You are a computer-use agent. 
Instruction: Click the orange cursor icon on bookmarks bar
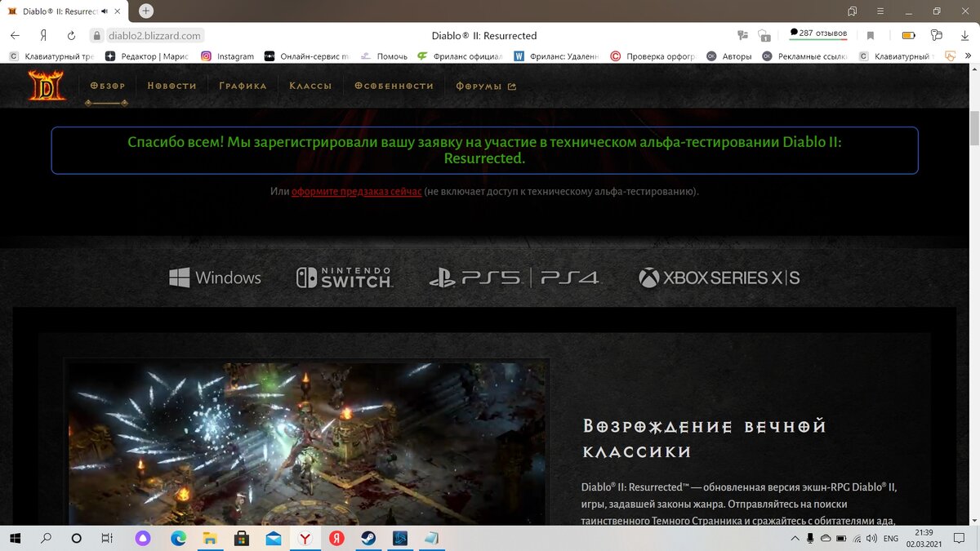[x=950, y=56]
